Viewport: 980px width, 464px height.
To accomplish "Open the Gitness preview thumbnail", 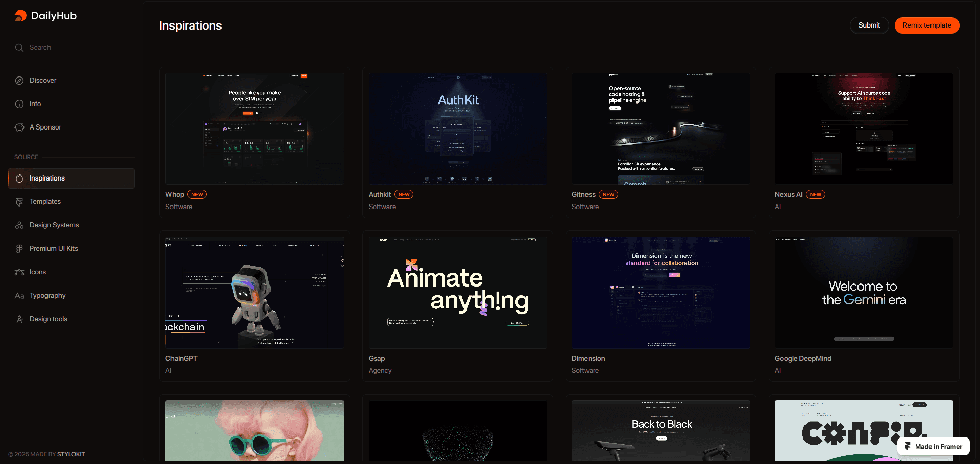I will [661, 128].
